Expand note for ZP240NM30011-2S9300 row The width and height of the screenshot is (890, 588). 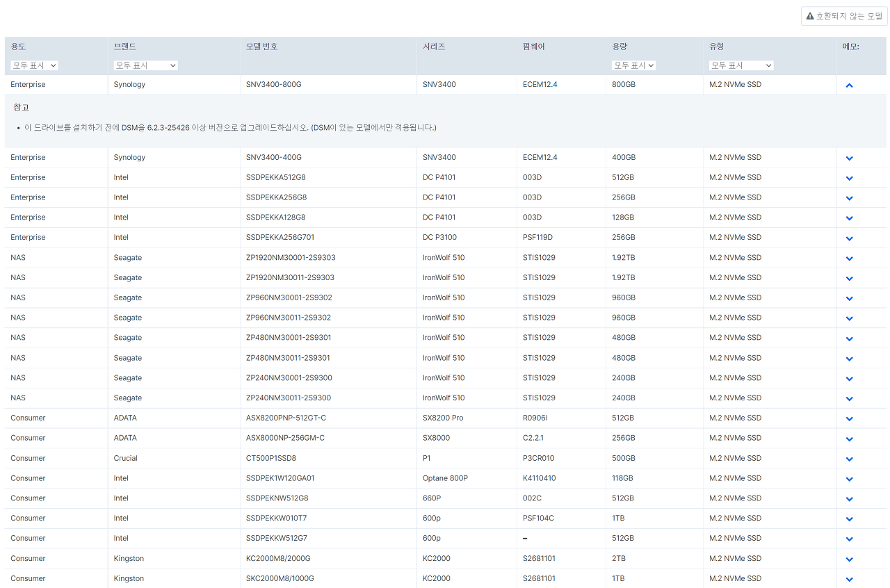pyautogui.click(x=849, y=399)
